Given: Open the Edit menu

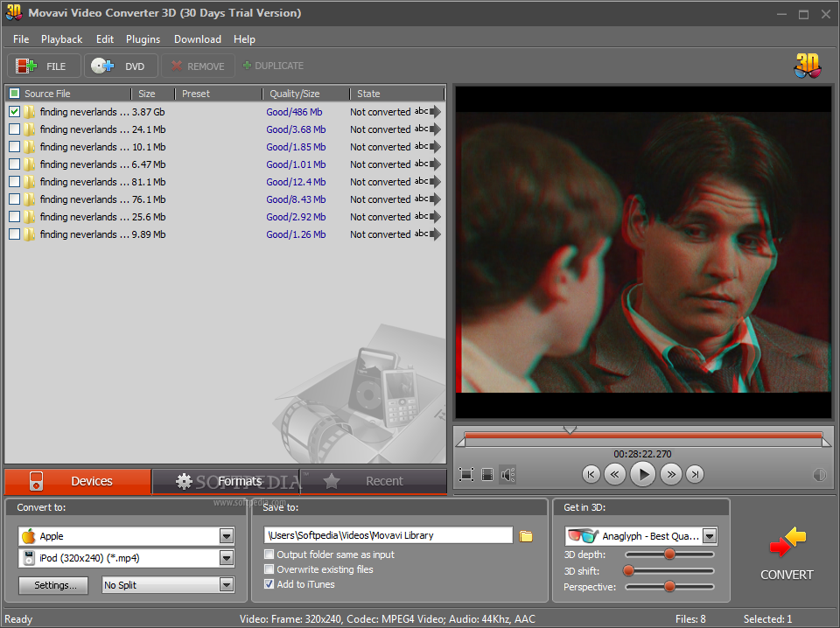Looking at the screenshot, I should (104, 39).
